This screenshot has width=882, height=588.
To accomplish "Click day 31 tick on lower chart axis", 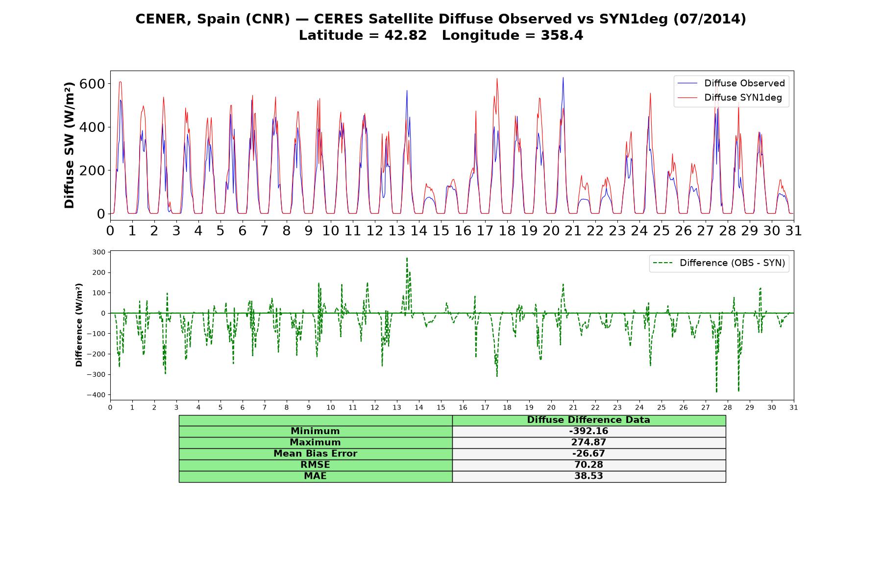I will [x=793, y=407].
